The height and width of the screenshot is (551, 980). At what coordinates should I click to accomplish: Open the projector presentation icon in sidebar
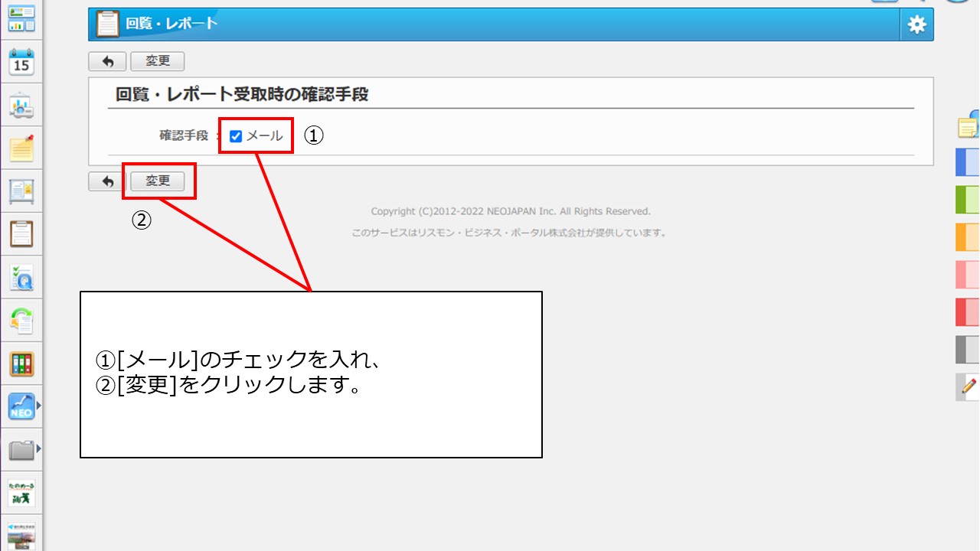21,106
